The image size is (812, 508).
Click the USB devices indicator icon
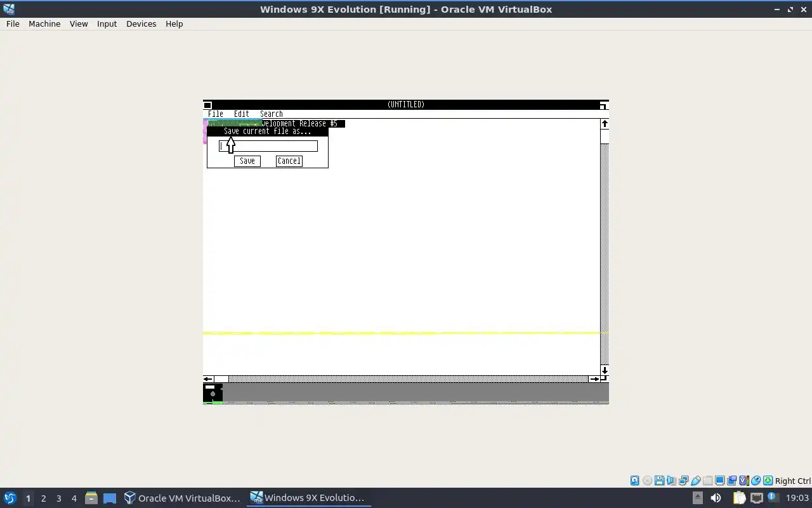(696, 481)
